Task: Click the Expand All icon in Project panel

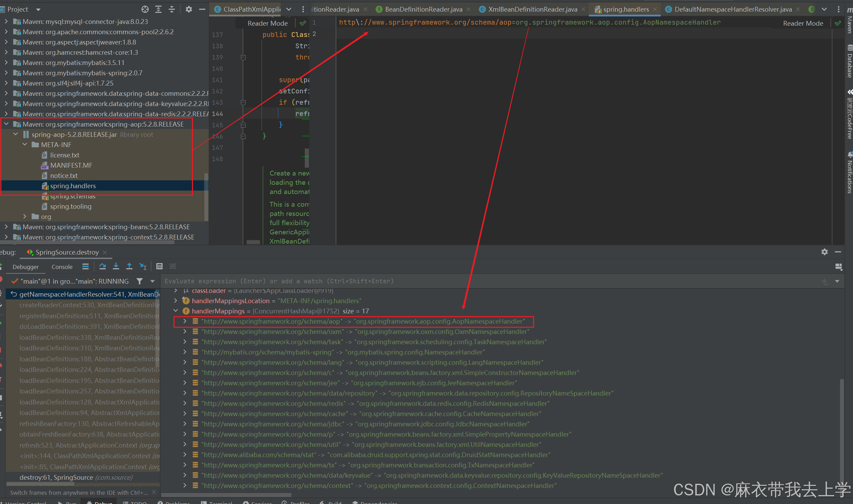Action: click(x=158, y=9)
